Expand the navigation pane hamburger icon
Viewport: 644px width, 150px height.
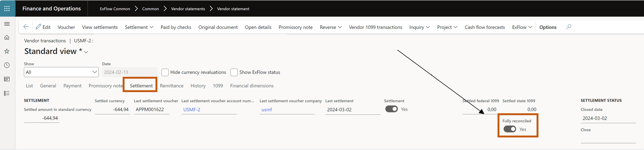pos(7,24)
